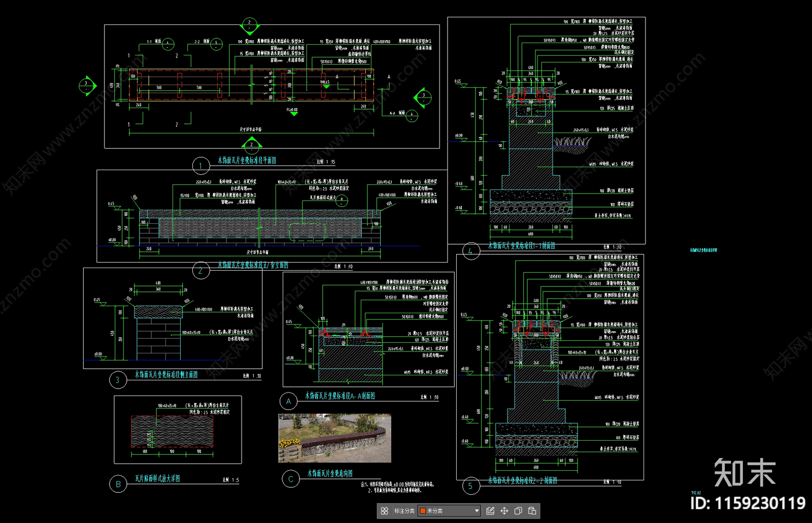Viewport: 812px width, 523px height.
Task: Select title 木饰面瓦片坐凳标准段平面图
Action: pyautogui.click(x=247, y=160)
